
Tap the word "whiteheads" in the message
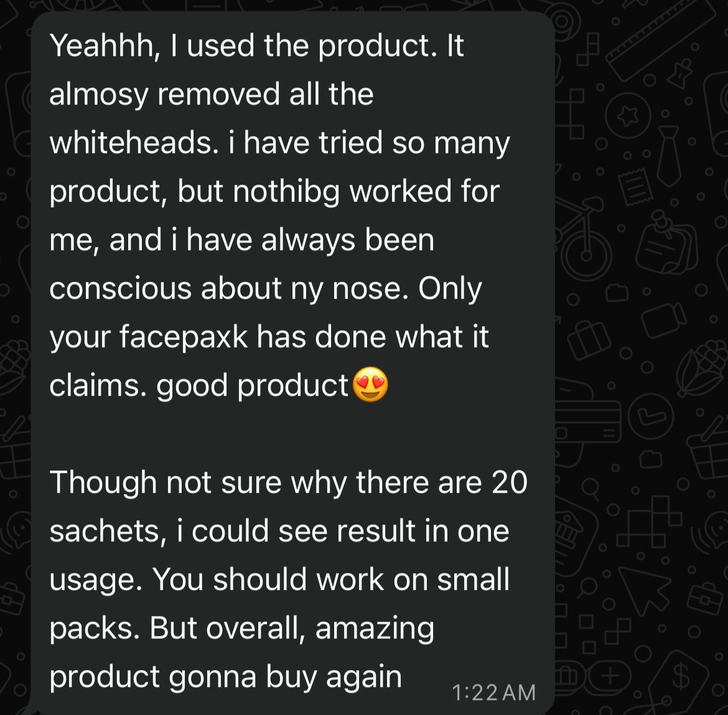[129, 143]
